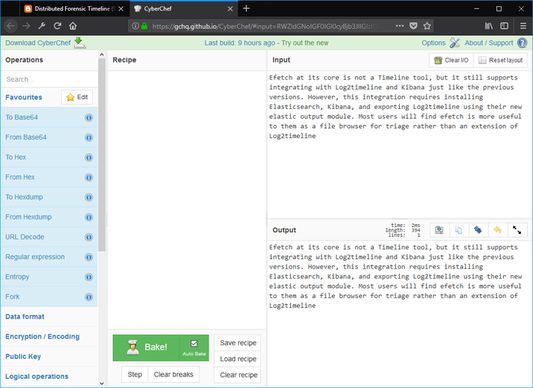This screenshot has width=533, height=388.
Task: Select the URL Decode operation
Action: 50,237
